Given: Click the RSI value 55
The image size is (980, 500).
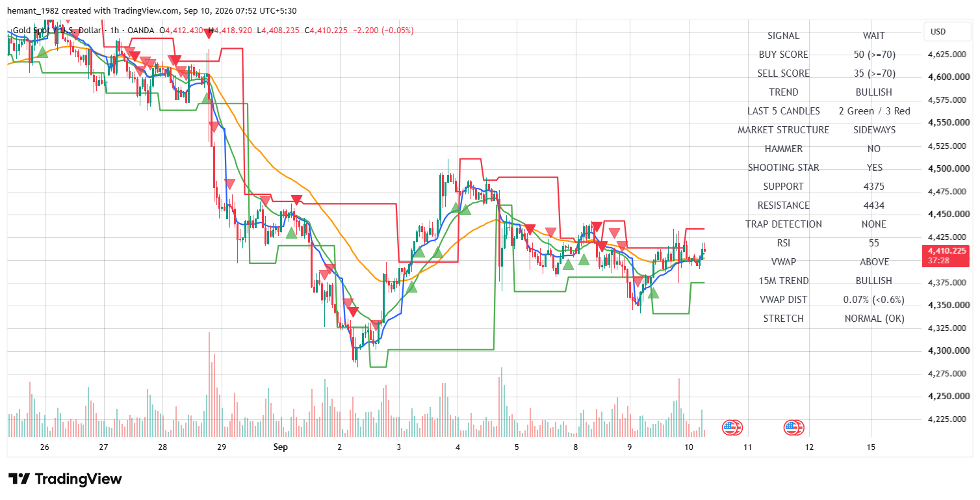Looking at the screenshot, I should (874, 243).
